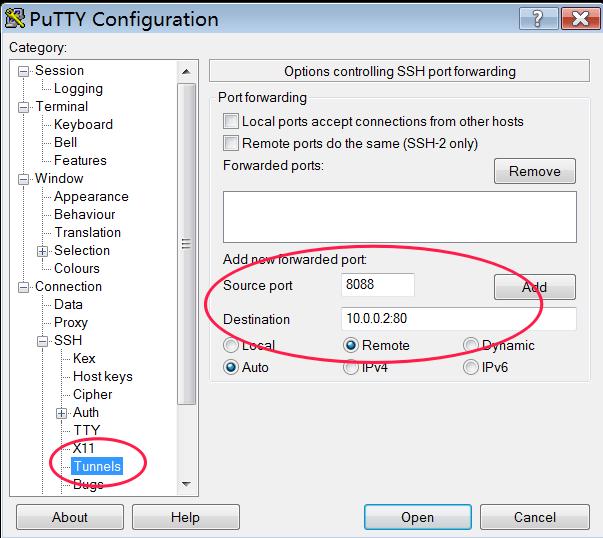Click the title bar help question mark button
The image size is (603, 538).
[x=538, y=18]
